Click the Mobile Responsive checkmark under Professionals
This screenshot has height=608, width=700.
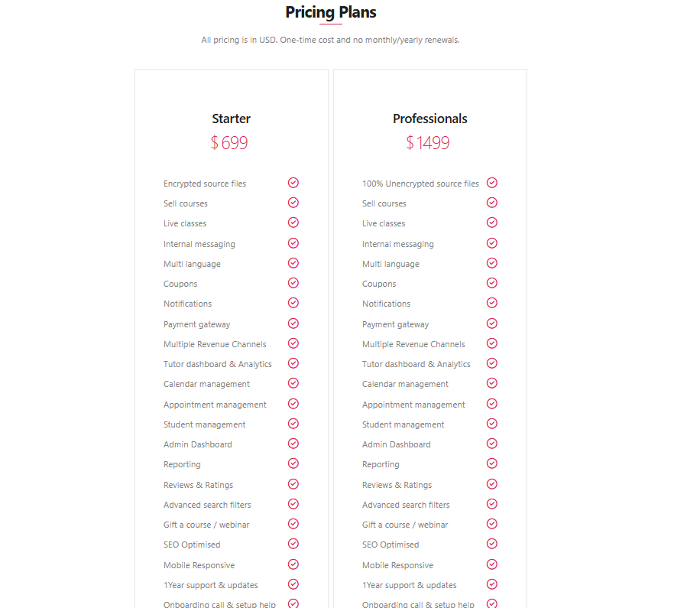491,564
